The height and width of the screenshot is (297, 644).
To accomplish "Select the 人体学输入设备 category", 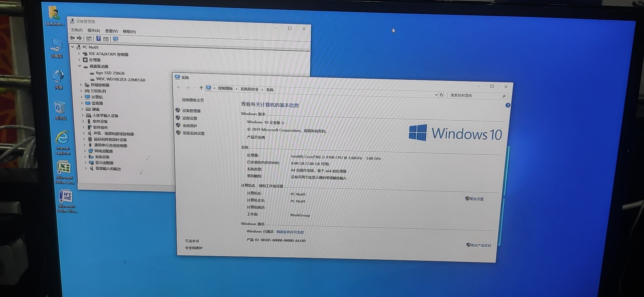I will (105, 116).
